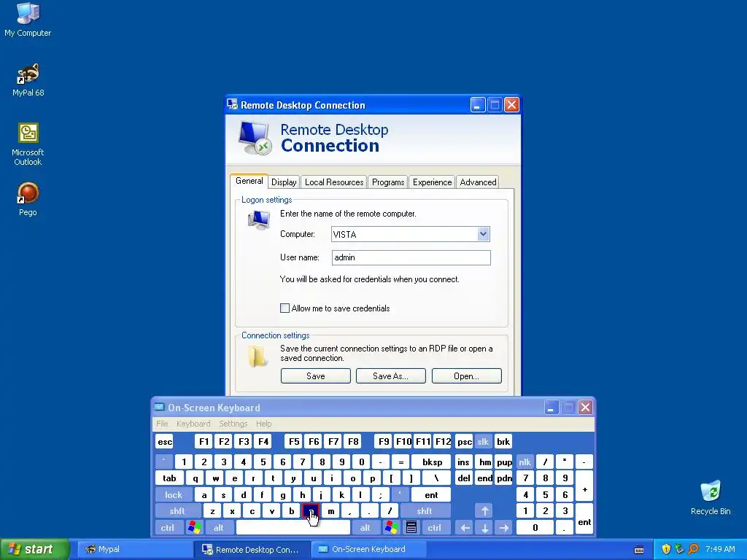
Task: Click the pdn page down key
Action: (x=504, y=478)
